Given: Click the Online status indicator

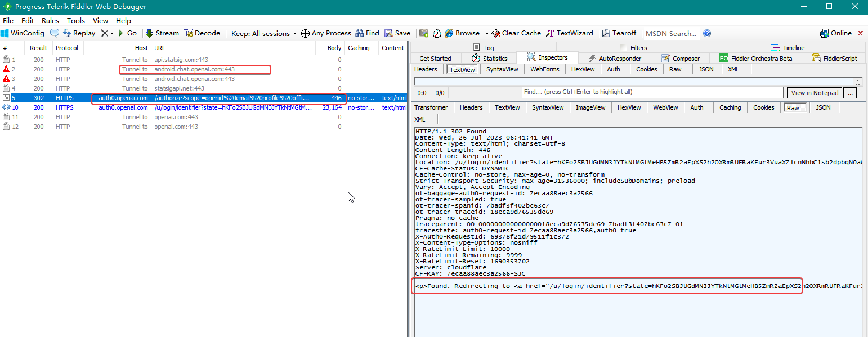Looking at the screenshot, I should click(x=836, y=33).
